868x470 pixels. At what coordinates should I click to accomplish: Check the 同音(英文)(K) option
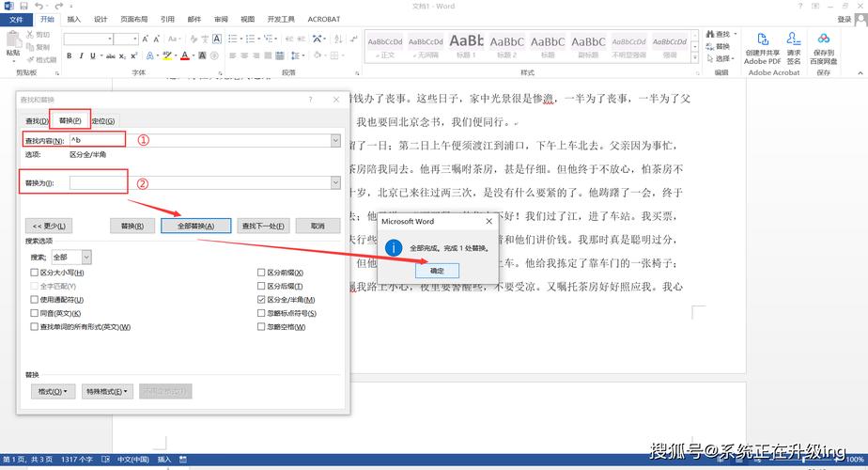click(35, 313)
